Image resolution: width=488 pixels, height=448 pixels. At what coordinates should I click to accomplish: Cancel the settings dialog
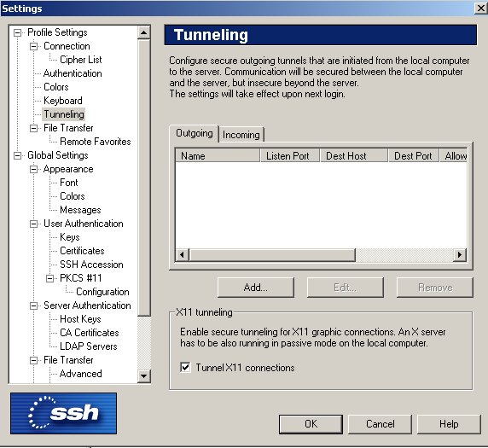[380, 424]
